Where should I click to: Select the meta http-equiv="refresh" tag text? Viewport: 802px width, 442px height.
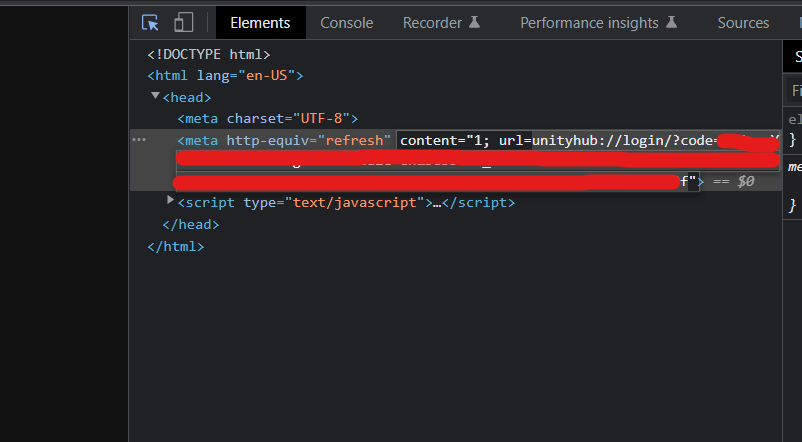coord(284,141)
